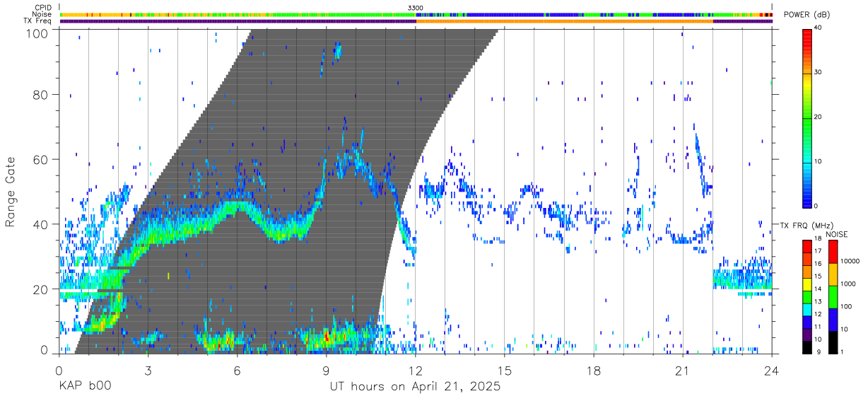The image size is (868, 401).
Task: Click the NOISE legend title
Action: [837, 234]
